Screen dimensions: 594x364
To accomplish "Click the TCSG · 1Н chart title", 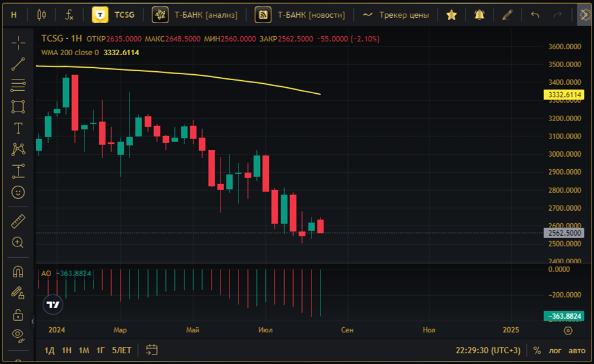I will pos(62,39).
